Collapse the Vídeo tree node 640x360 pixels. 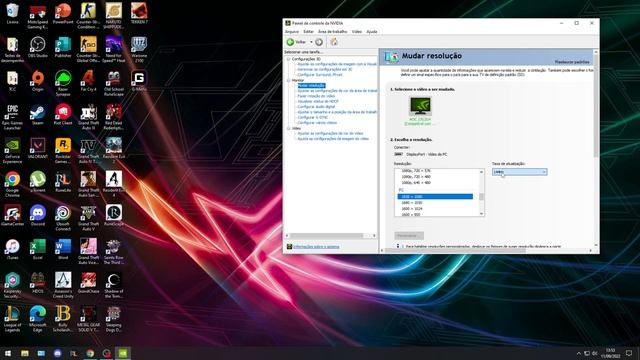pos(289,128)
